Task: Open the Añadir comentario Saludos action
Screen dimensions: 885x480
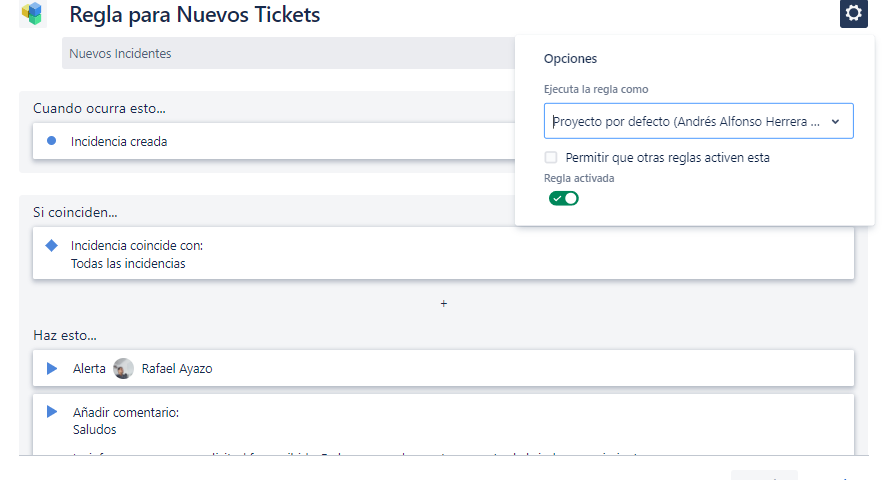Action: (x=443, y=425)
